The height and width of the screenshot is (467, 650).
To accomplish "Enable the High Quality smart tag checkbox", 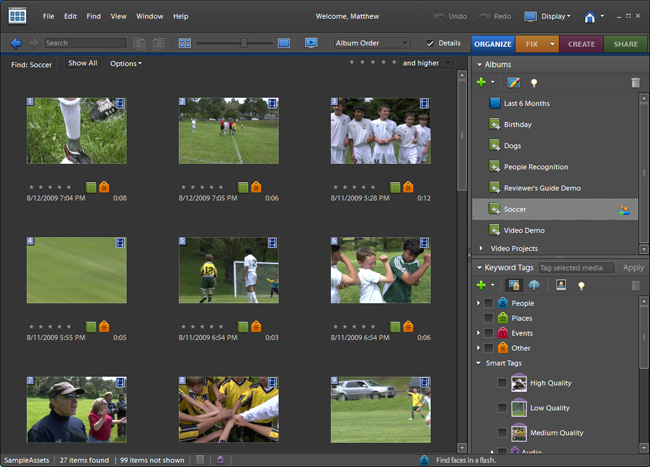I will pos(502,383).
